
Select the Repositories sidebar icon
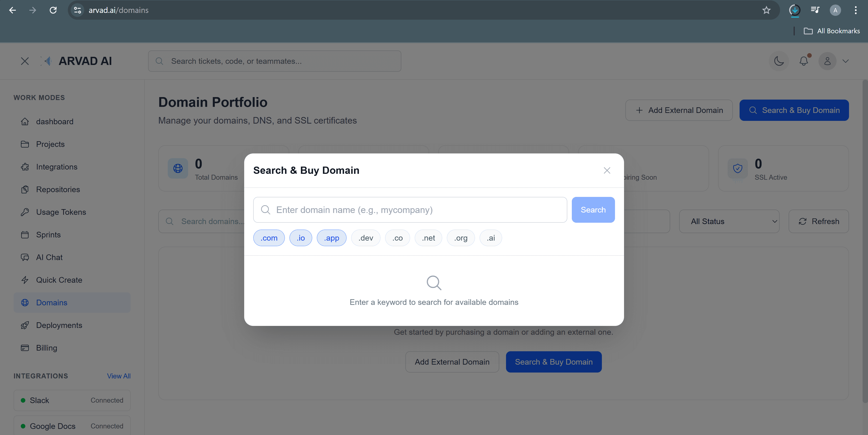25,189
